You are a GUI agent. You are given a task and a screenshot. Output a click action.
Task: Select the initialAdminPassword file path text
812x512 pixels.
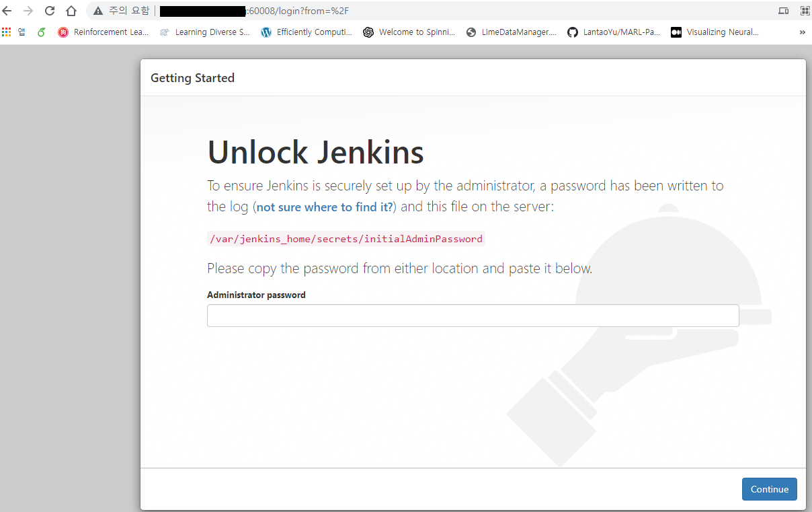click(x=346, y=239)
